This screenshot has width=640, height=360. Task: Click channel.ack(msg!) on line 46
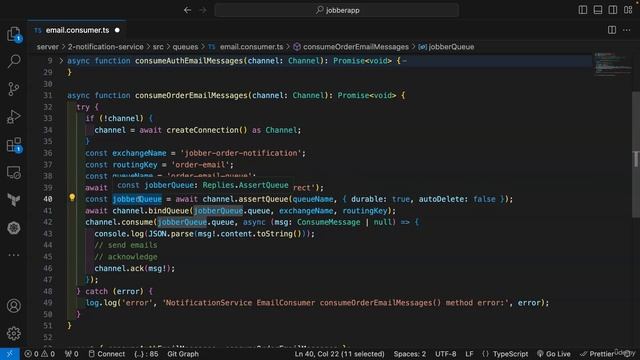[133, 268]
